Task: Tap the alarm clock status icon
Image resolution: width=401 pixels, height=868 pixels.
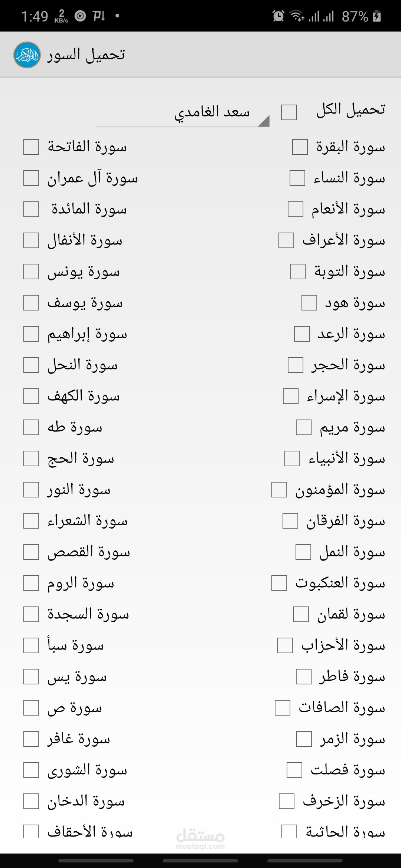Action: (278, 16)
